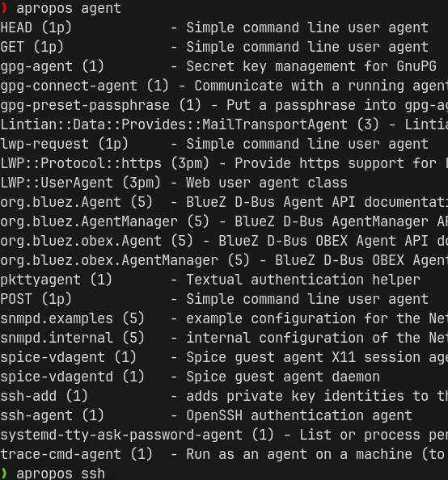
Task: Select the pkttyagent (1) entry
Action: [x=57, y=280]
